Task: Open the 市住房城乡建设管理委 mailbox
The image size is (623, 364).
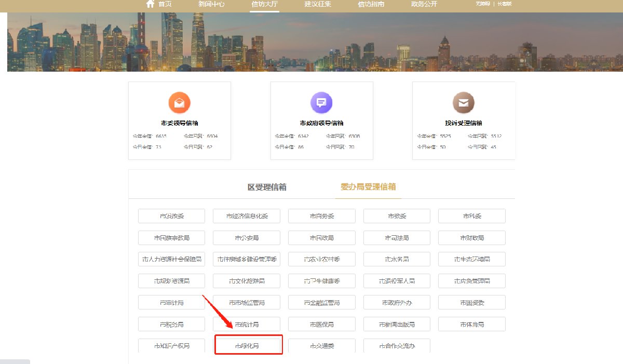Action: 247,259
